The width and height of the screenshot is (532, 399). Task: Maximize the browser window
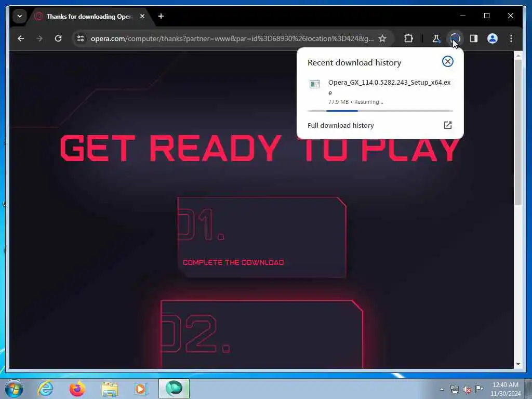[x=486, y=16]
